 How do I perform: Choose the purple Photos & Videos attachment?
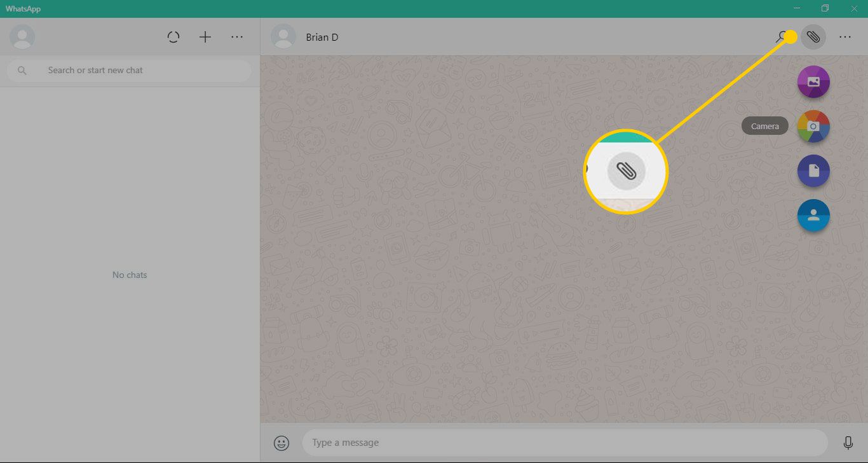click(813, 82)
